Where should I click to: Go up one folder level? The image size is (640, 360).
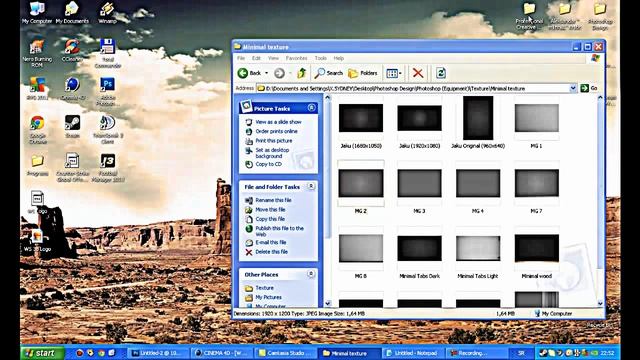[302, 73]
